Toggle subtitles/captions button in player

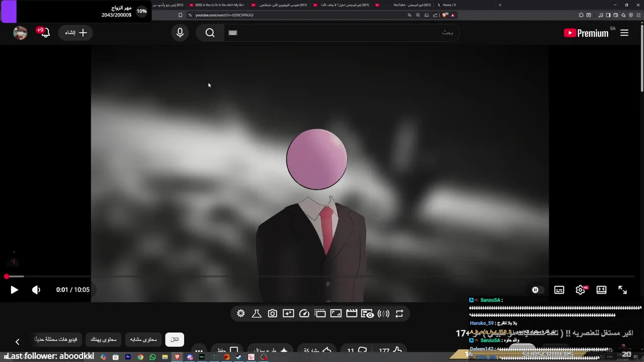coord(559,290)
